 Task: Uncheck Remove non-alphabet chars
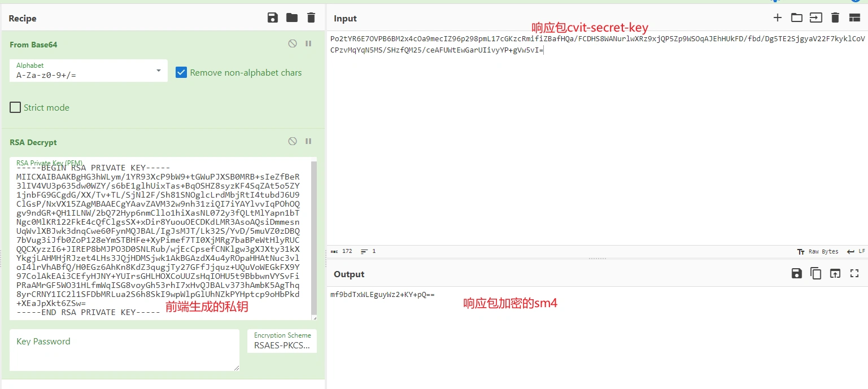click(x=181, y=72)
